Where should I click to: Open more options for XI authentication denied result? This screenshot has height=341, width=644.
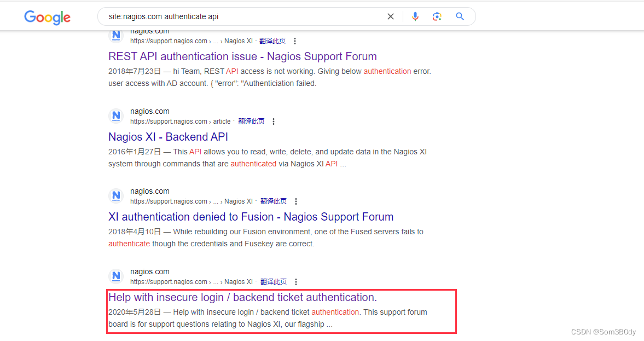296,201
